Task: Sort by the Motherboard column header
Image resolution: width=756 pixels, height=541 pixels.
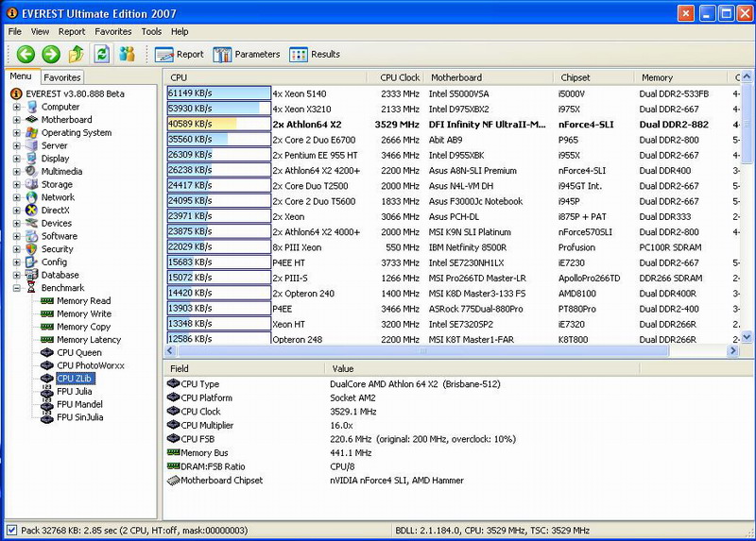Action: point(489,77)
